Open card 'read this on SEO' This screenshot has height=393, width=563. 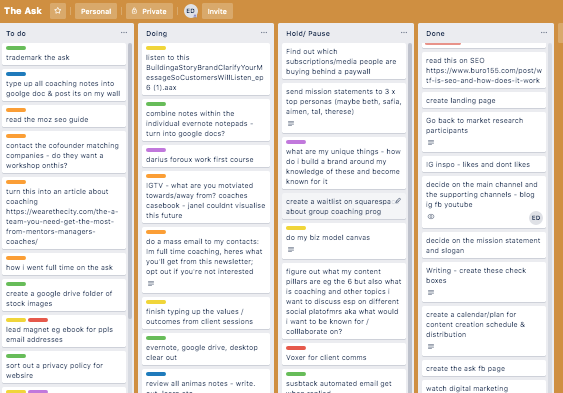484,70
